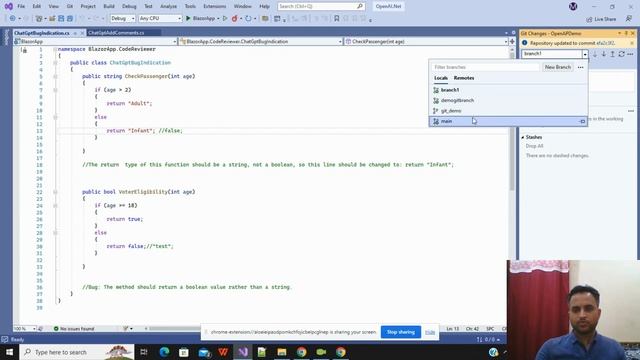640x360 pixels.
Task: Click the Hide link in sharing bar
Action: 430,332
